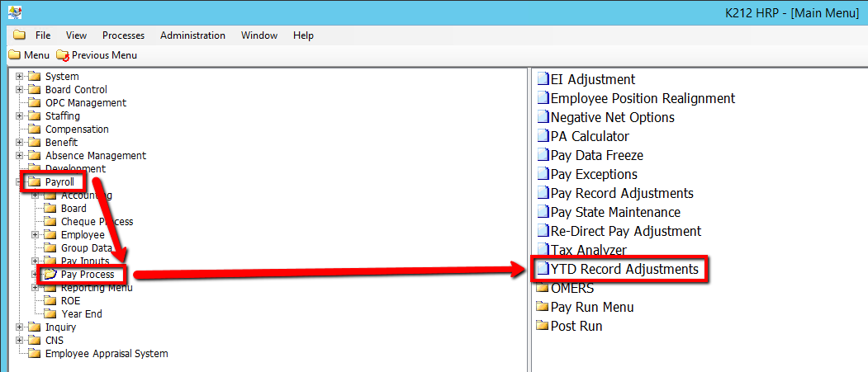This screenshot has height=372, width=868.
Task: Select Pay Record Adjustments in the list
Action: (621, 193)
